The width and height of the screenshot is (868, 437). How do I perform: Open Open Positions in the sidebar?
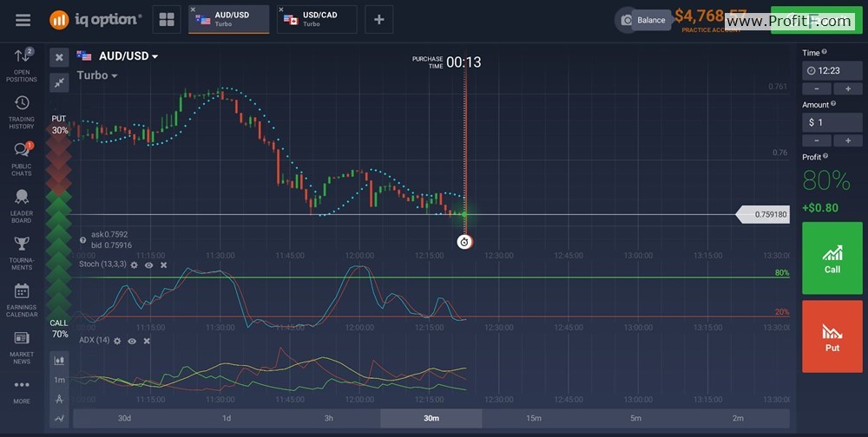click(x=22, y=65)
